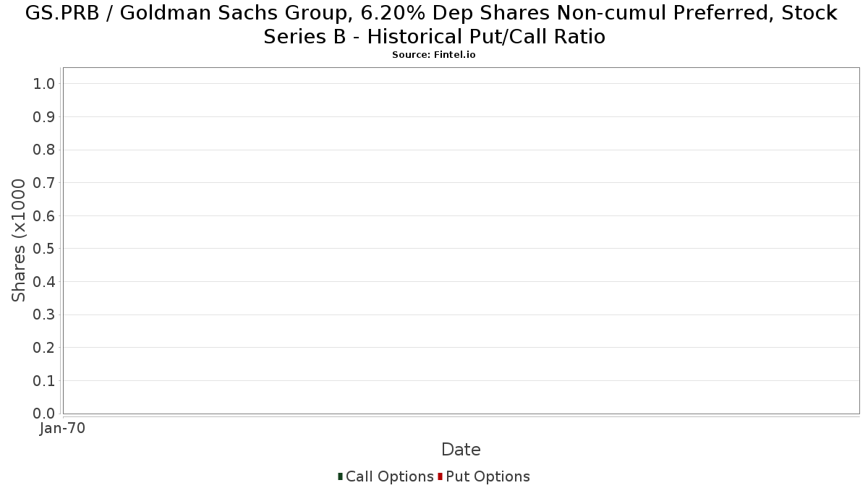Viewport: 868px width, 488px height.
Task: Click the 0.0 y-axis tick label
Action: pos(44,414)
